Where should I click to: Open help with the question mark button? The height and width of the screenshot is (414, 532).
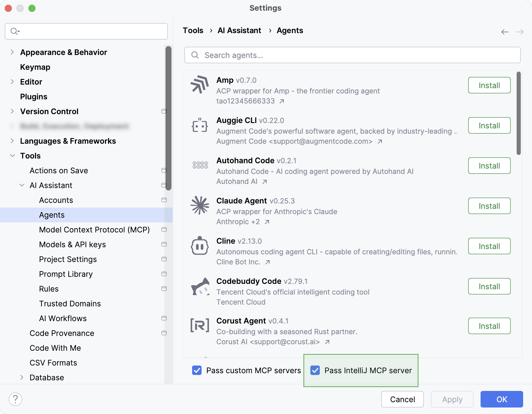[15, 399]
